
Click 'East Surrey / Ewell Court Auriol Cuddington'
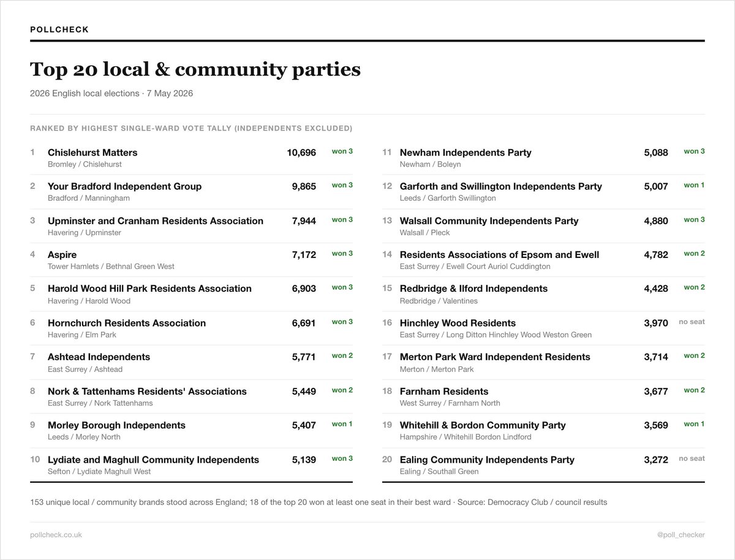coord(475,267)
